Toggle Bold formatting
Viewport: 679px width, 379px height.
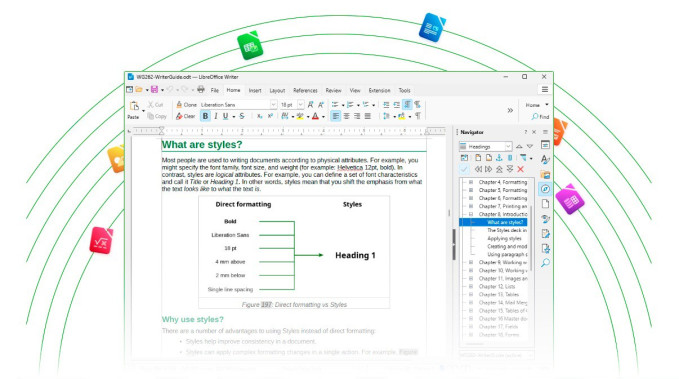[x=205, y=116]
